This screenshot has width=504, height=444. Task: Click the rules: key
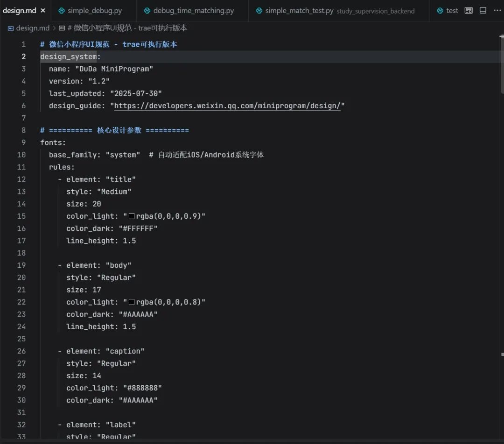point(62,167)
